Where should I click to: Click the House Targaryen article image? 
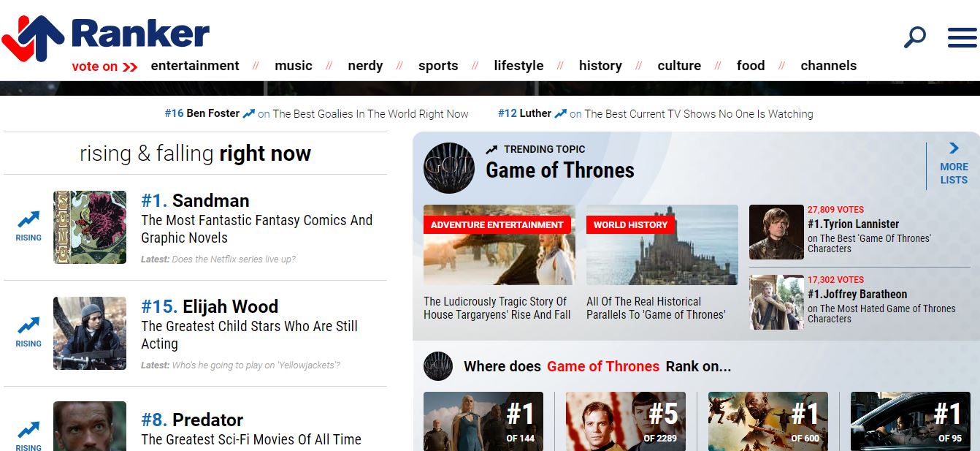[x=499, y=245]
